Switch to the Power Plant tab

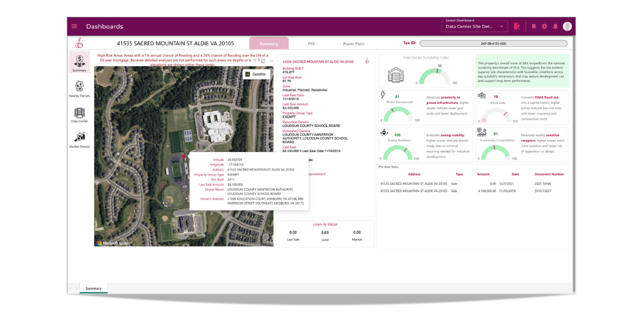click(x=354, y=44)
